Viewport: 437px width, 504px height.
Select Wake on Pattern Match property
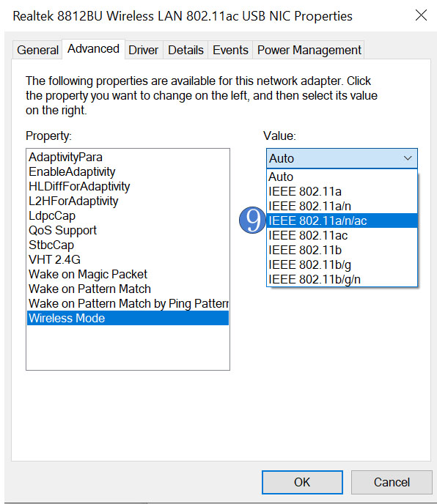coord(128,289)
